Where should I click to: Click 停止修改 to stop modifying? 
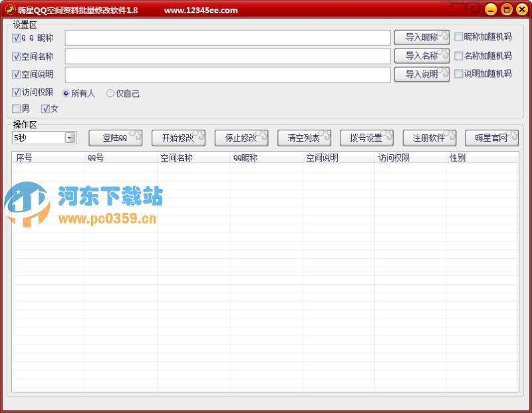click(241, 138)
